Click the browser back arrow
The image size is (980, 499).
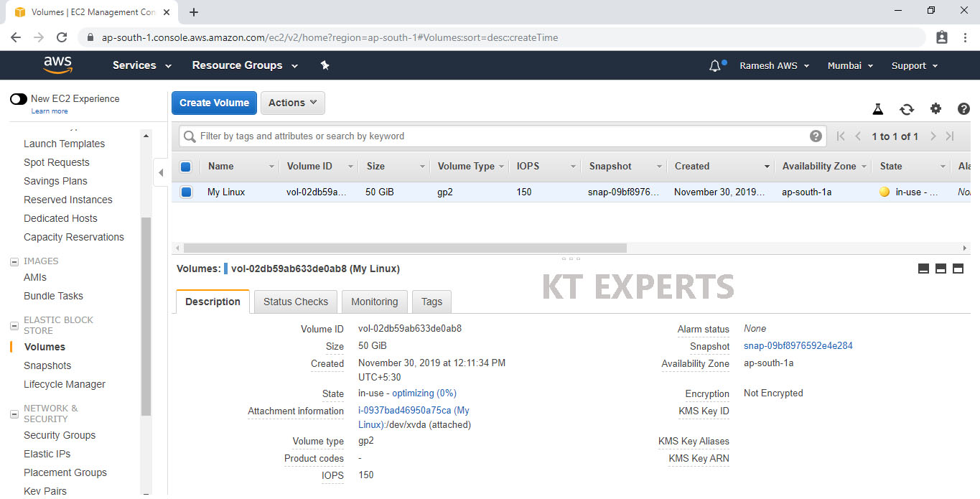[16, 37]
